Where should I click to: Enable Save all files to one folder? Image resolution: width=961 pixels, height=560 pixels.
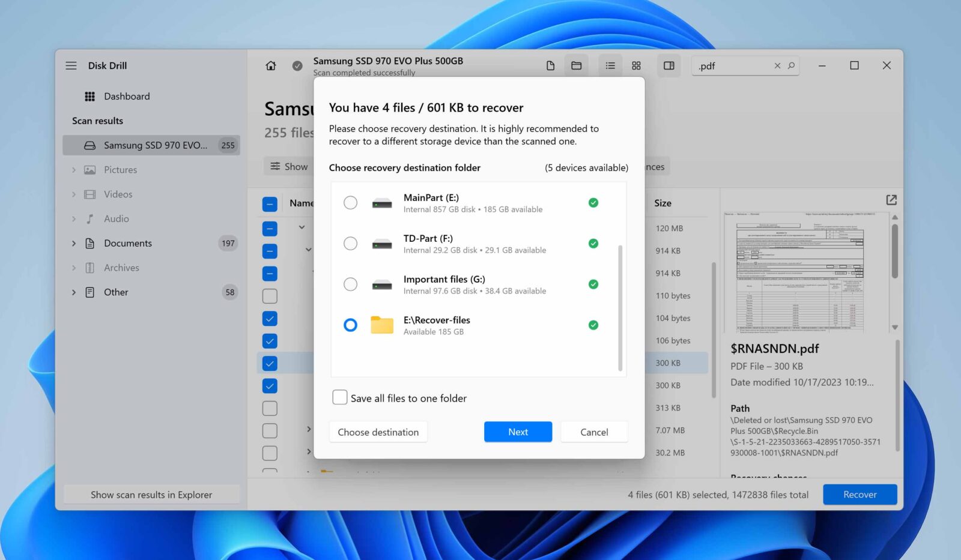click(340, 397)
